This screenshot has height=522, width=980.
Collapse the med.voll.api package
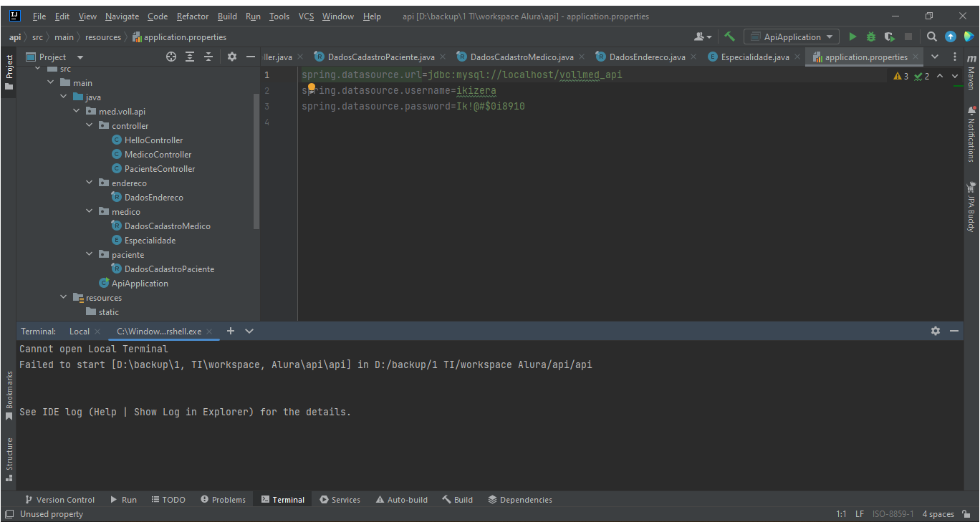click(77, 111)
